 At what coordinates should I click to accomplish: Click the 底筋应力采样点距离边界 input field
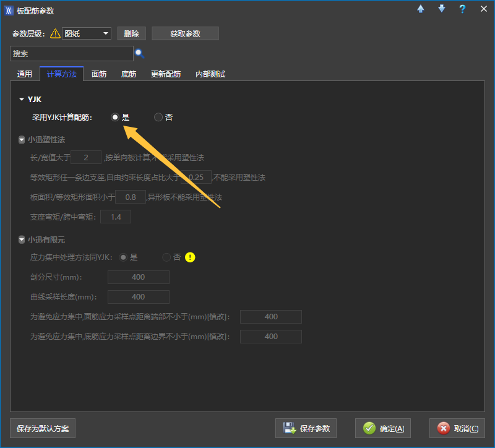click(x=271, y=337)
